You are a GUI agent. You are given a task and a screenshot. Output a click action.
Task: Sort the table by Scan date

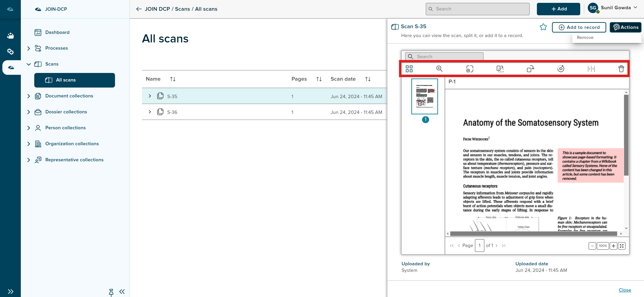pyautogui.click(x=367, y=79)
